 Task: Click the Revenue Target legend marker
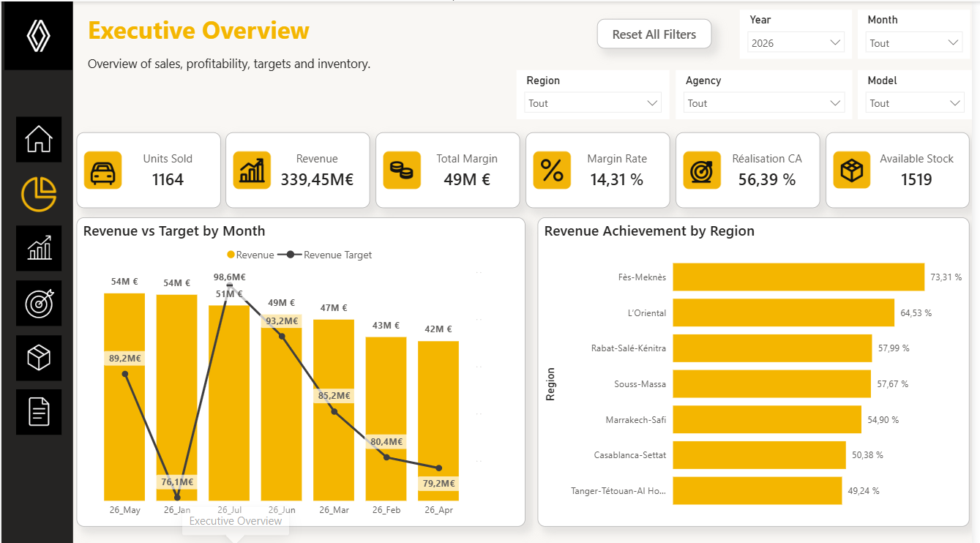tap(291, 255)
